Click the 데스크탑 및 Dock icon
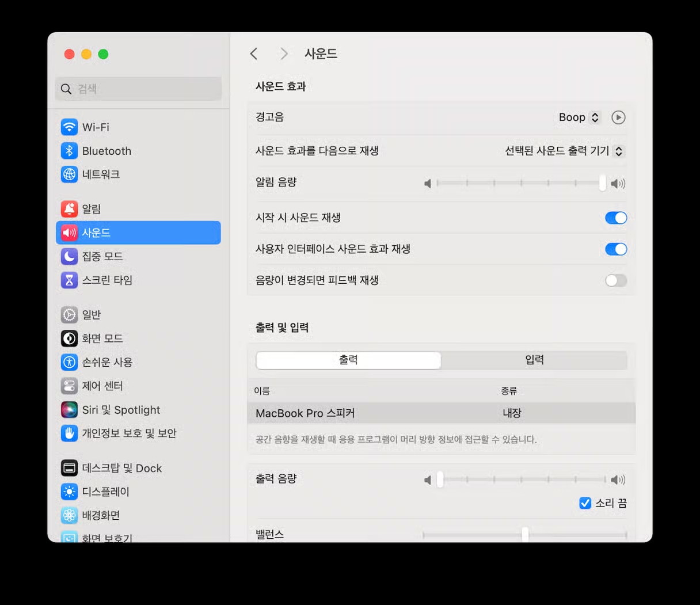700x605 pixels. tap(69, 468)
